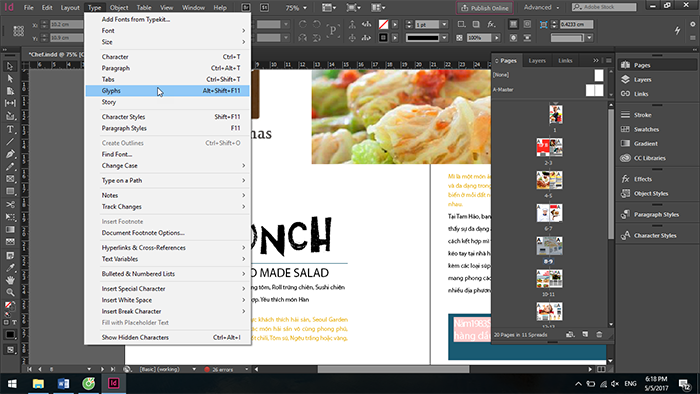Select the Hand tool
The height and width of the screenshot is (394, 700).
[10, 280]
